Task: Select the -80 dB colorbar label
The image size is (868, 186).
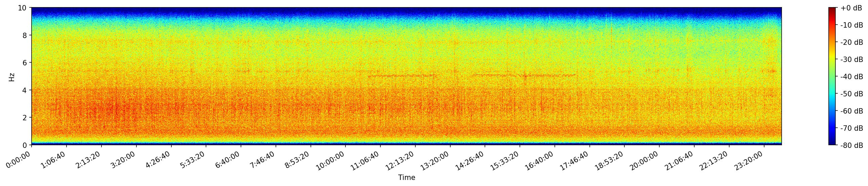Action: (852, 146)
